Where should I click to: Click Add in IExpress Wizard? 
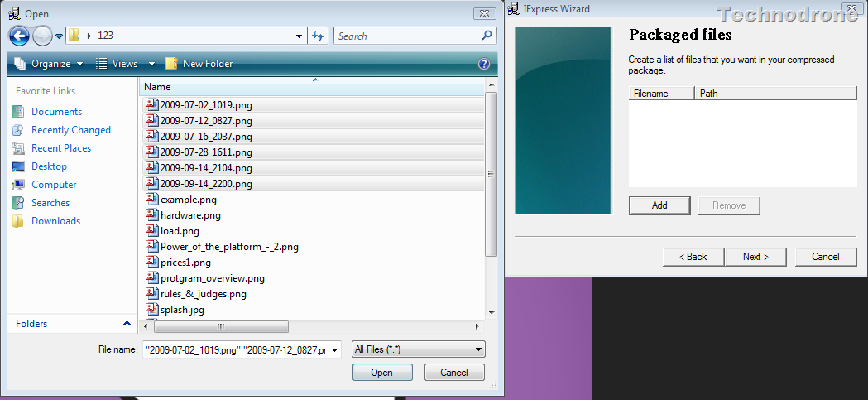tap(659, 205)
